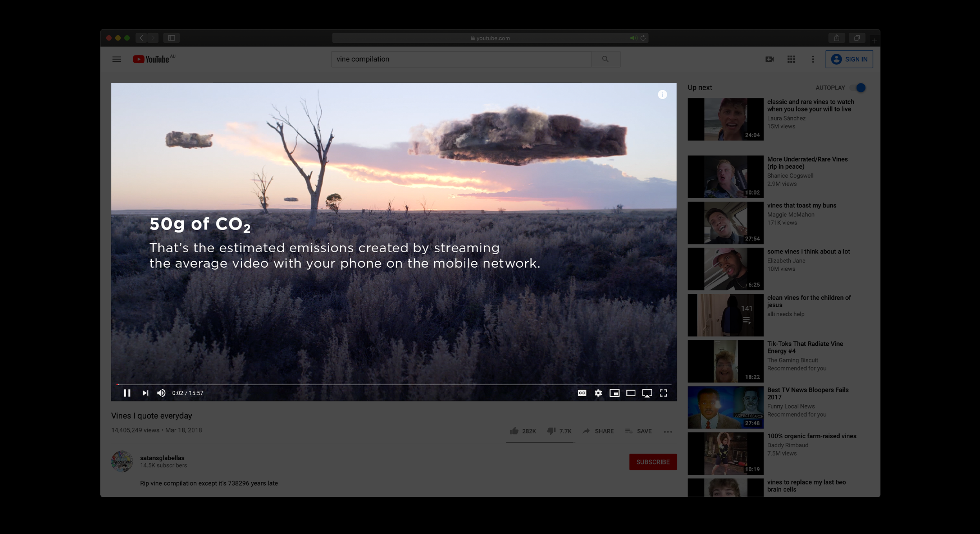Enable theater mode view
This screenshot has height=534, width=980.
[x=631, y=393]
